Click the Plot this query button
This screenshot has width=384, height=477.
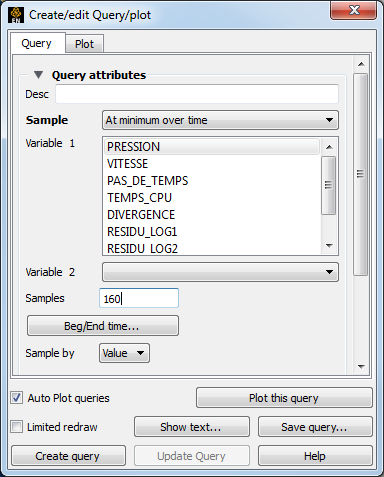284,398
